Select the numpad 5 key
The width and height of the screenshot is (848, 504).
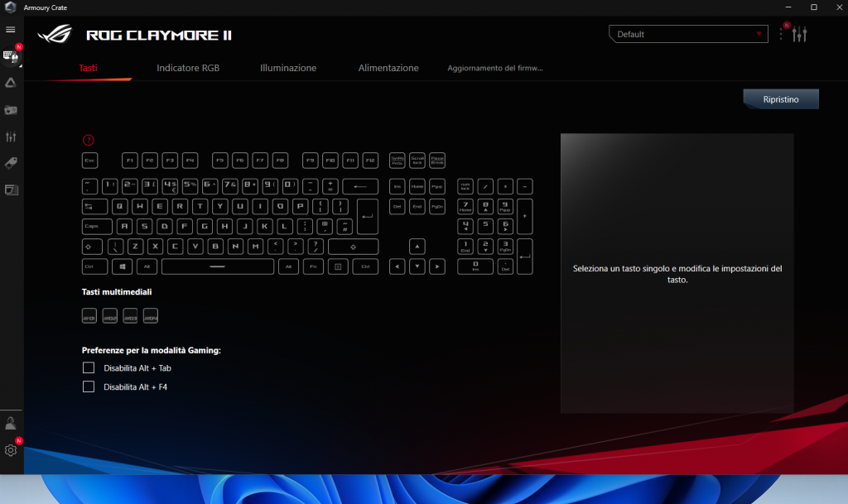click(x=485, y=226)
